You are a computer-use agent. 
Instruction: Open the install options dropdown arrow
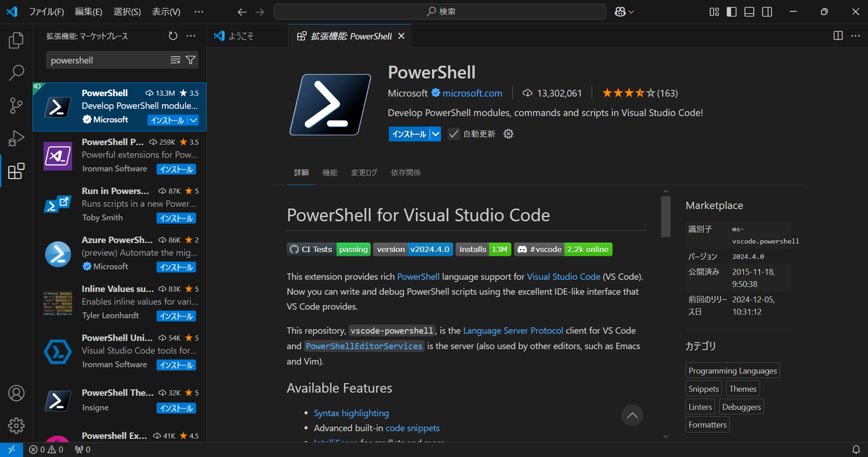435,134
